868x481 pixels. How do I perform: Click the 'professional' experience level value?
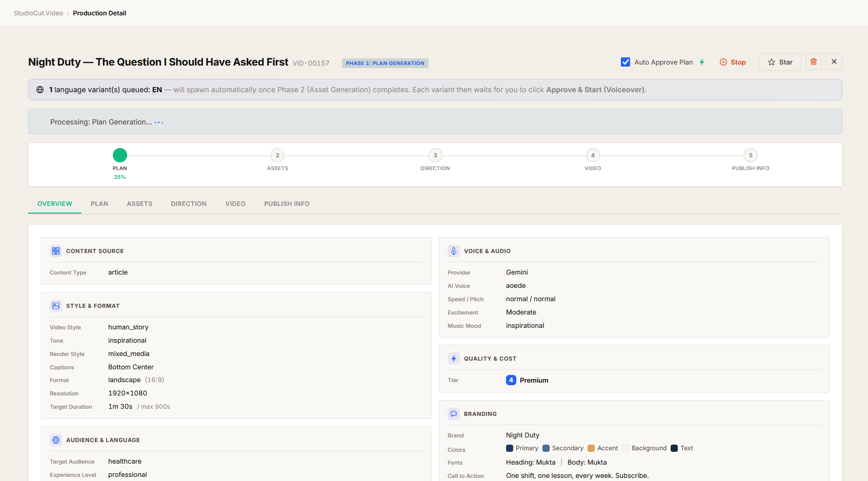tap(128, 475)
